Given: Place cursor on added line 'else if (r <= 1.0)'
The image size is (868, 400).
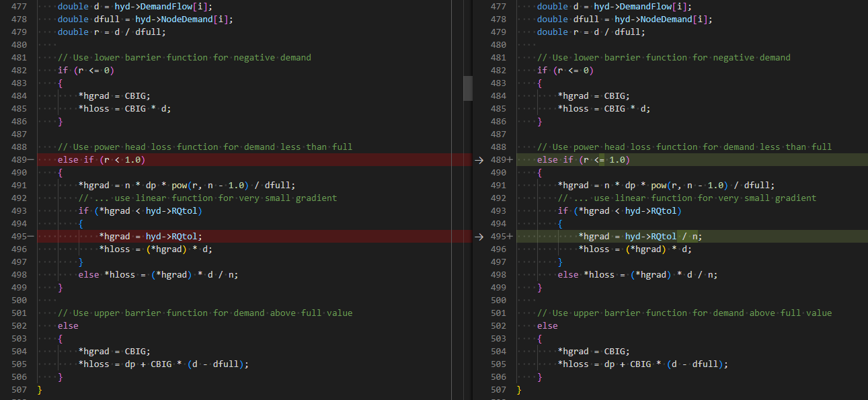Looking at the screenshot, I should coord(584,160).
